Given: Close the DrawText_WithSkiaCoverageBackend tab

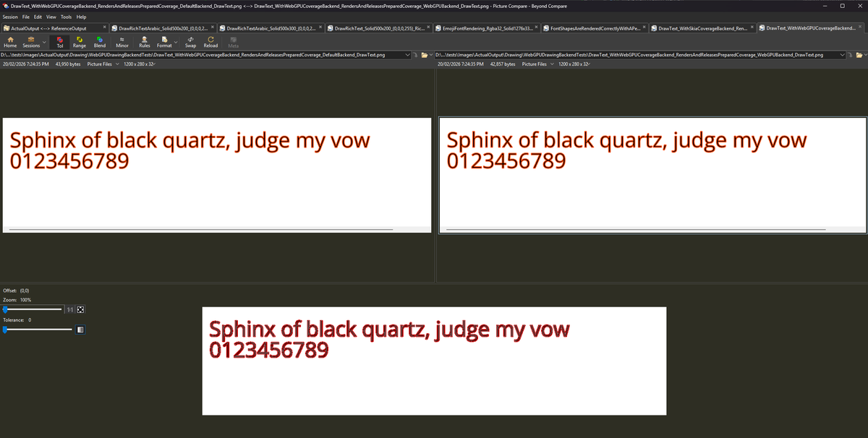Looking at the screenshot, I should pos(752,28).
